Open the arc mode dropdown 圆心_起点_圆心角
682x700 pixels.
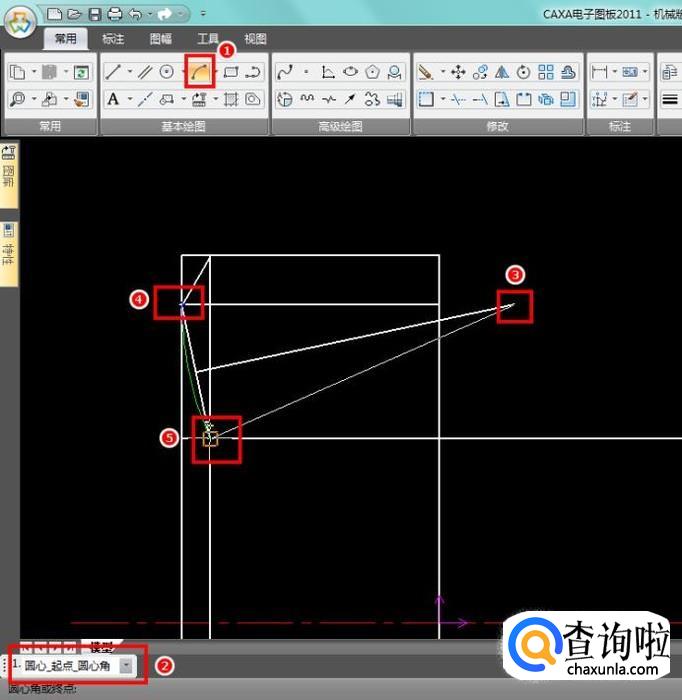tap(126, 665)
